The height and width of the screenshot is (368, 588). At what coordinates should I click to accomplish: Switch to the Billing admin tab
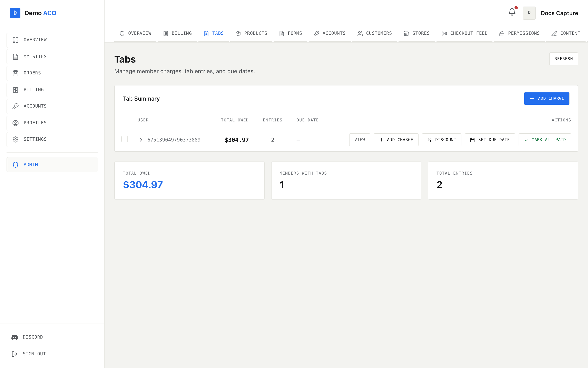[177, 34]
